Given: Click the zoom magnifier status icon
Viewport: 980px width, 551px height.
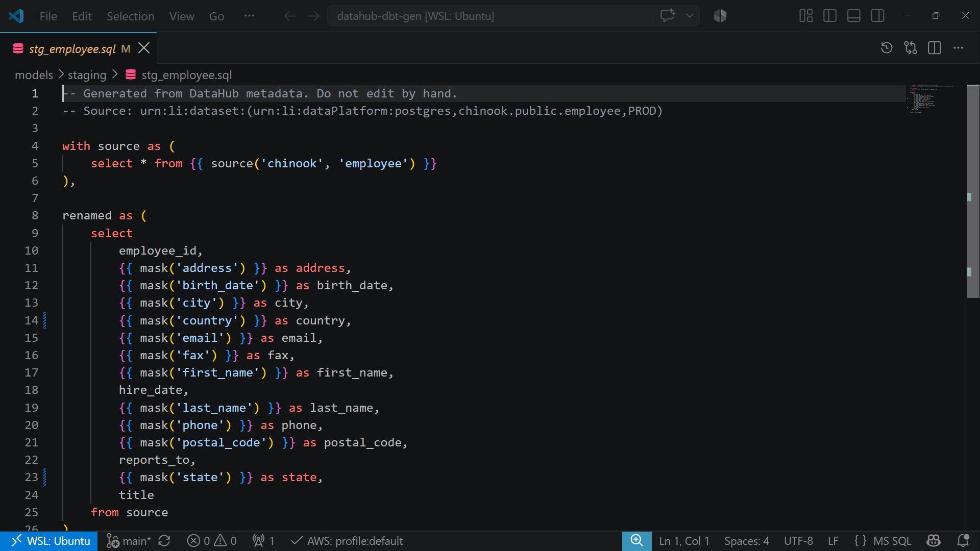Looking at the screenshot, I should [x=636, y=541].
